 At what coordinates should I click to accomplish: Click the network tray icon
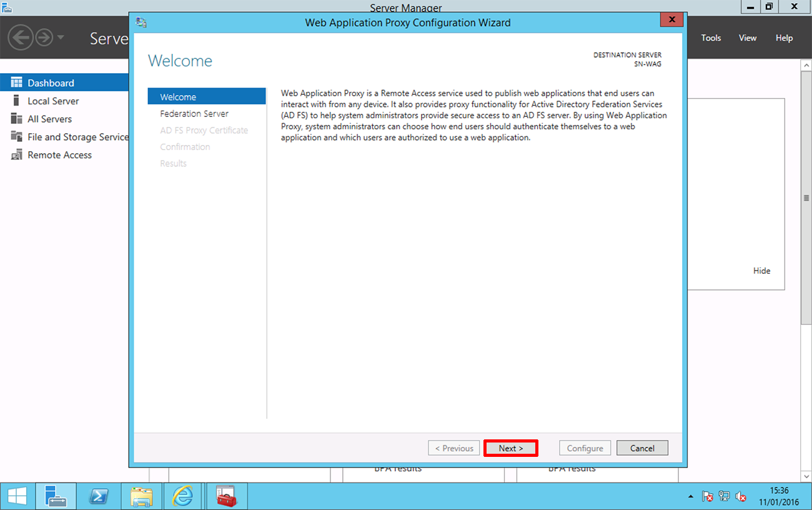click(725, 496)
